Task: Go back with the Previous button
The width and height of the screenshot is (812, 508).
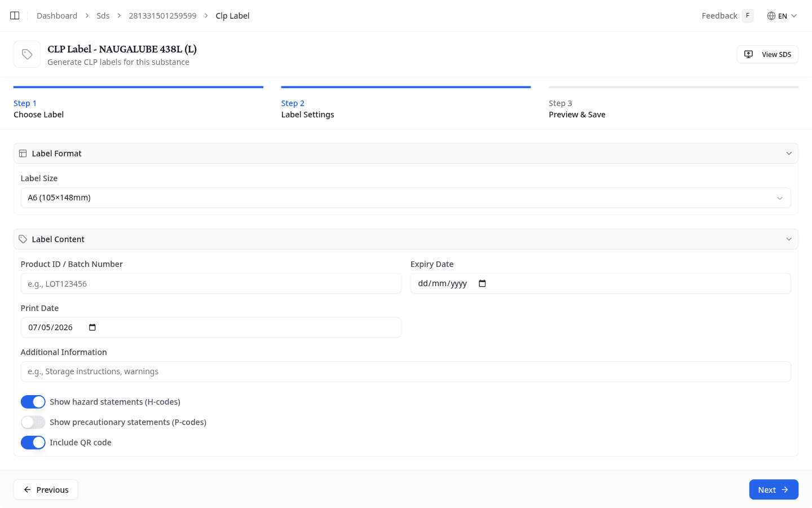Action: (46, 489)
